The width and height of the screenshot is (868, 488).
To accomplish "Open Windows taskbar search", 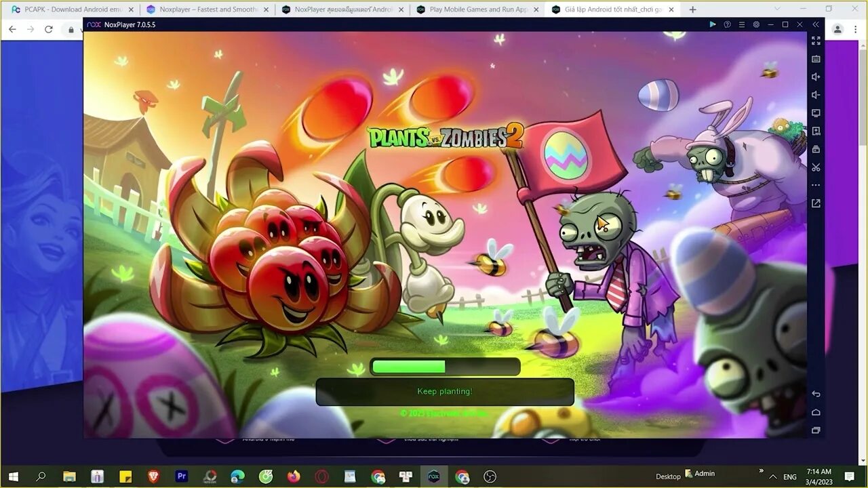I will tap(41, 476).
